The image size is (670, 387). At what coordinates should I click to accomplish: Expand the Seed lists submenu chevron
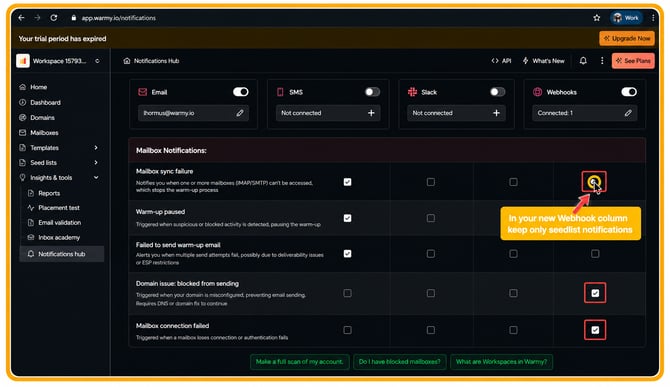(96, 163)
